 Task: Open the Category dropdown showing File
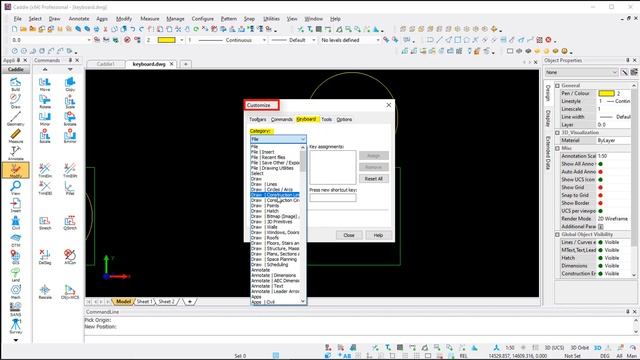278,139
